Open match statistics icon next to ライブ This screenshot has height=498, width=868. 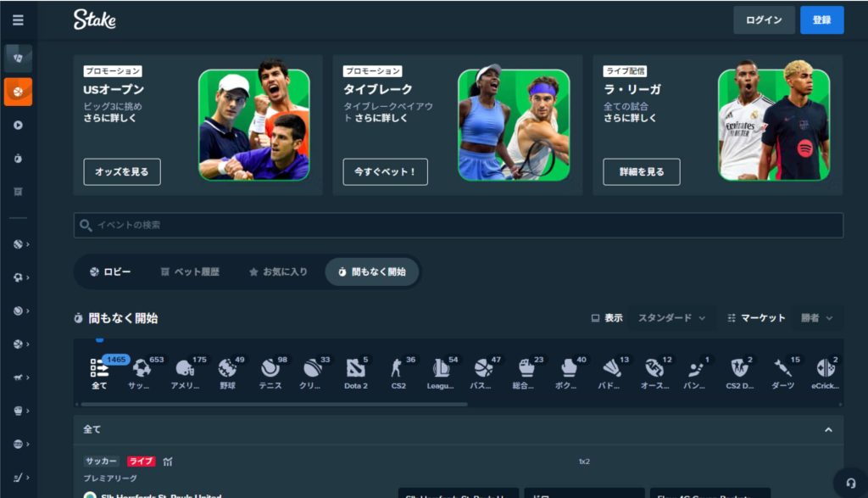[168, 461]
